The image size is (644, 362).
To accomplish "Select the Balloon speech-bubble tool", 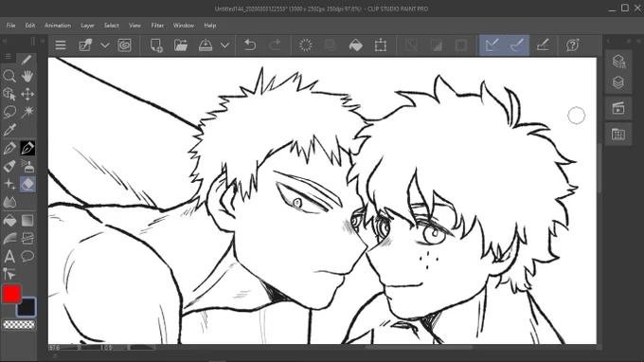I will coord(27,257).
